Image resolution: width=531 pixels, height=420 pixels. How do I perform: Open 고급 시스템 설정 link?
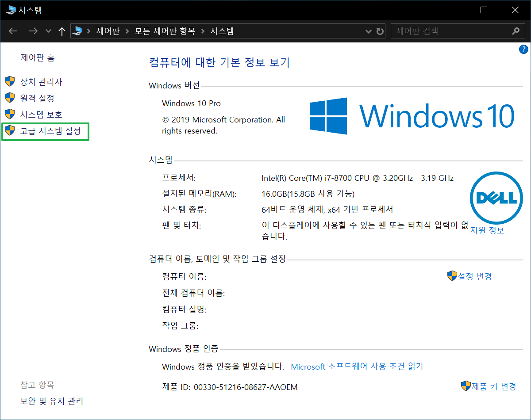pyautogui.click(x=50, y=131)
